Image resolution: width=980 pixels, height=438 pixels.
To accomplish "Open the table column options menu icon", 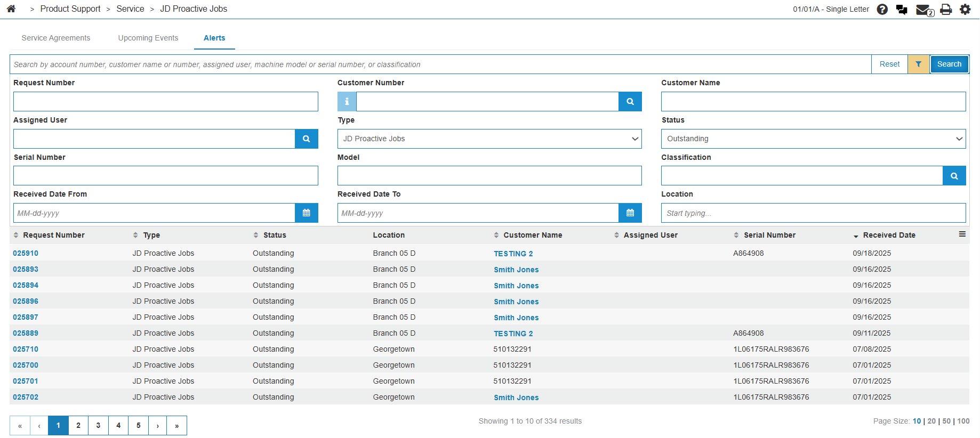I will pyautogui.click(x=962, y=234).
